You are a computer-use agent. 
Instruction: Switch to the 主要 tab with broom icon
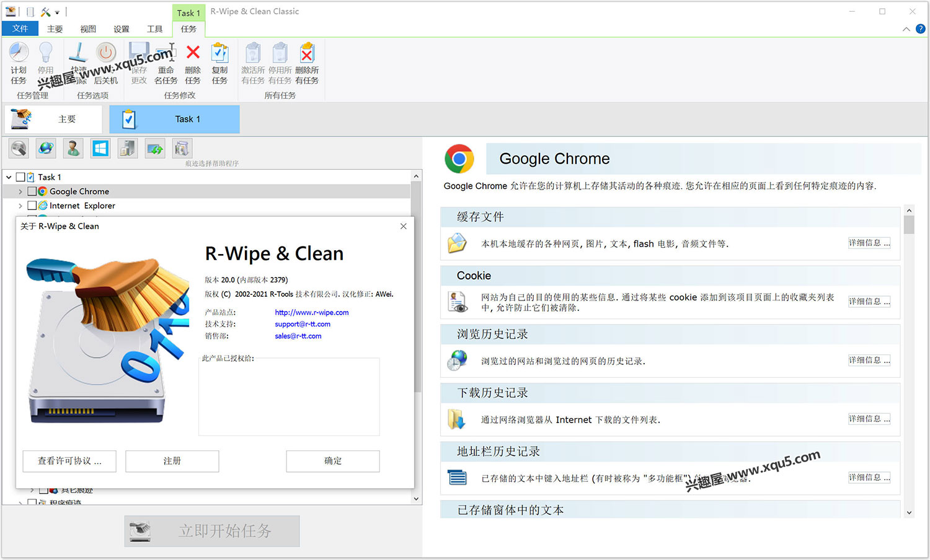53,119
